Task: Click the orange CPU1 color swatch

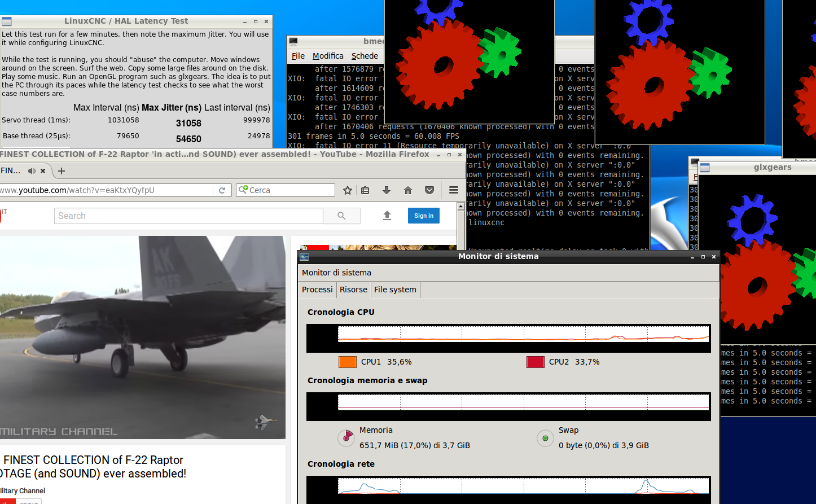Action: click(x=348, y=362)
